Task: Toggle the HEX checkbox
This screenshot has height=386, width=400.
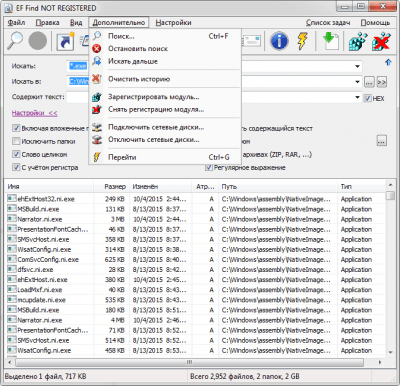Action: pos(367,98)
